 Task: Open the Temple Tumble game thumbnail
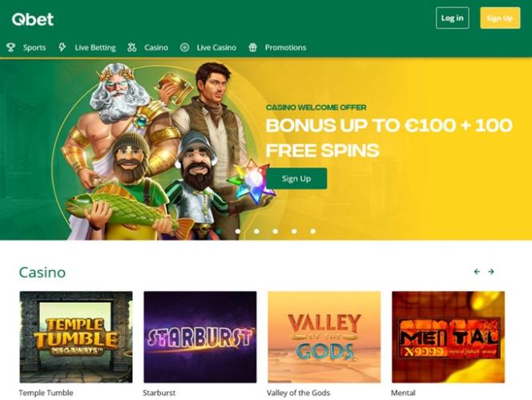coord(76,337)
